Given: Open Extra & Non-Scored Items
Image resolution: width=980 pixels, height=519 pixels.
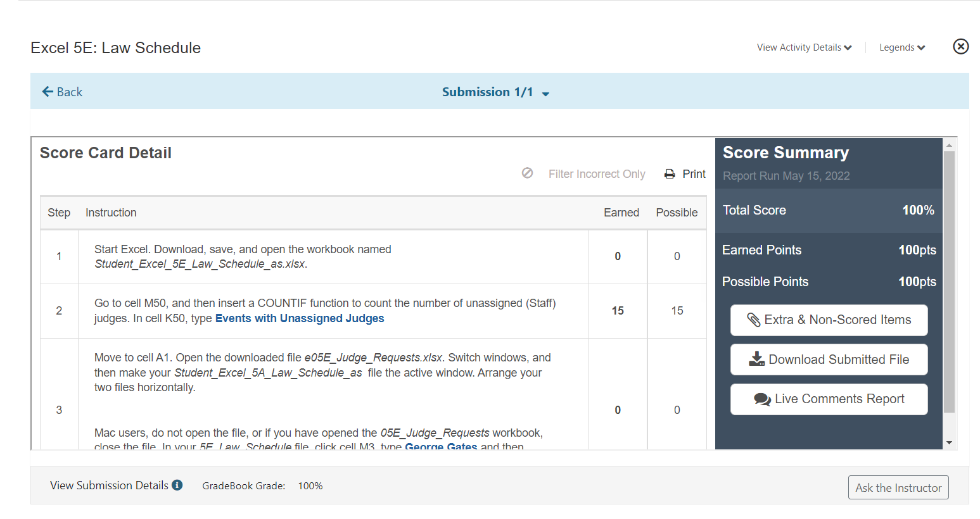Looking at the screenshot, I should pyautogui.click(x=829, y=320).
